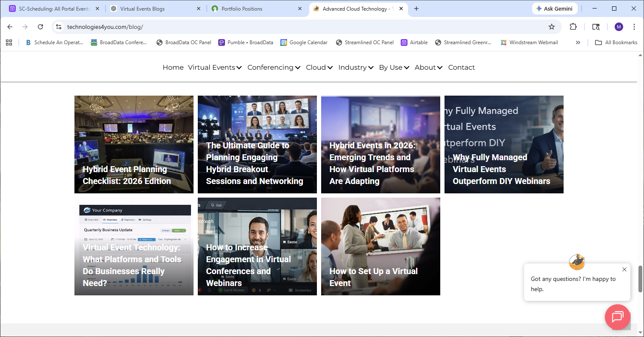Open the Chrome Extensions puzzle icon
The height and width of the screenshot is (337, 644).
point(573,27)
